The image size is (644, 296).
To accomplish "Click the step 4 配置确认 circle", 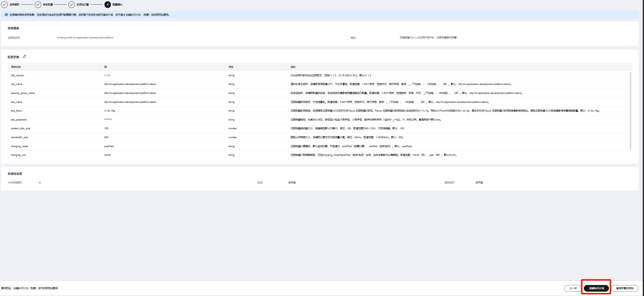I will pyautogui.click(x=108, y=4).
